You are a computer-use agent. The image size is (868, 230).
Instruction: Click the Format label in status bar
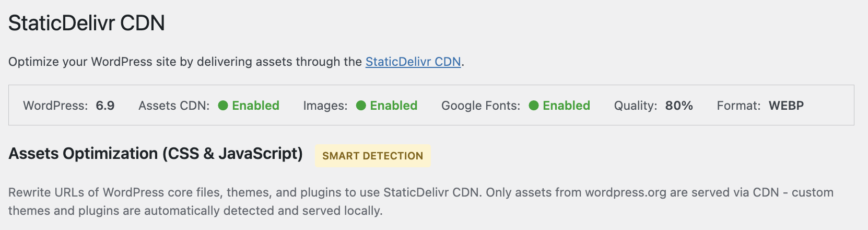coord(738,106)
